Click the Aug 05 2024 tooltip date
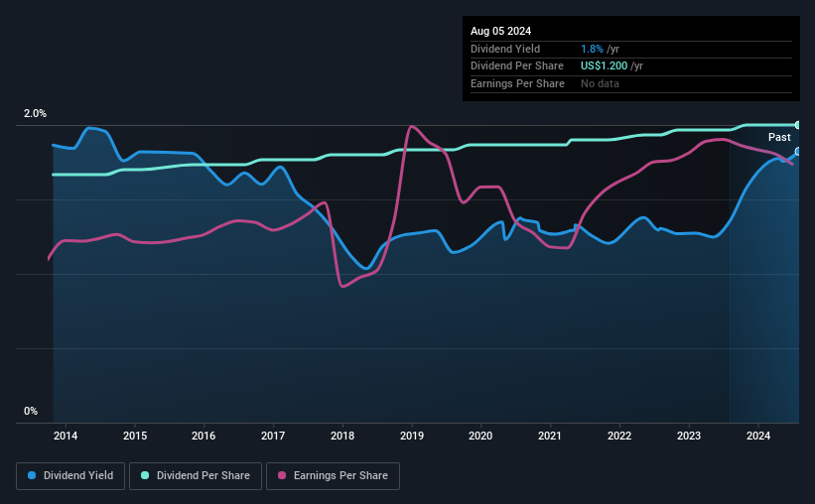815x504 pixels. [x=499, y=31]
